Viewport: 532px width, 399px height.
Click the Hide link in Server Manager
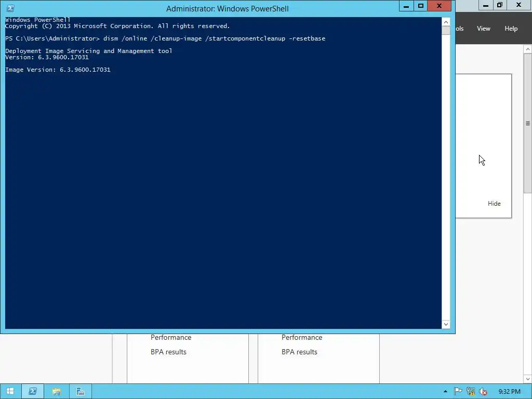coord(494,204)
